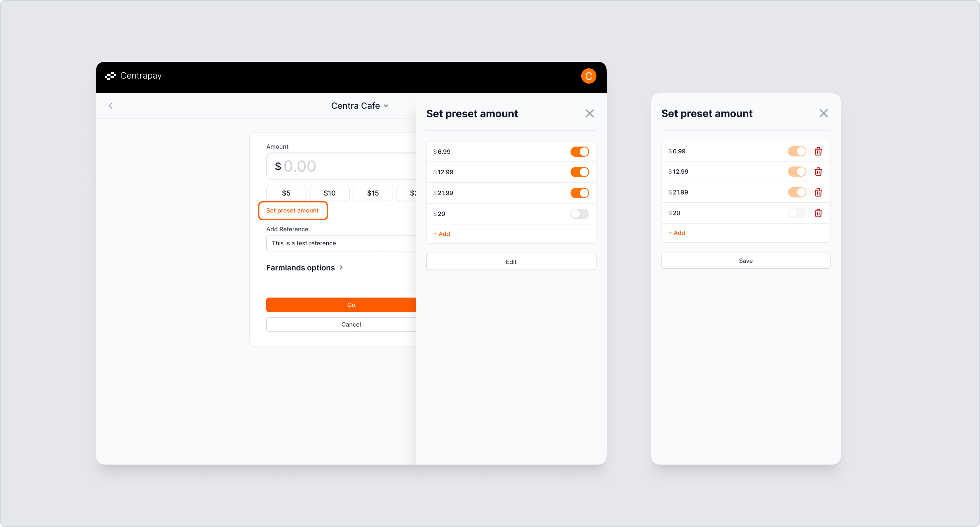Image resolution: width=980 pixels, height=527 pixels.
Task: Enable the $20 preset toggle
Action: tap(580, 214)
